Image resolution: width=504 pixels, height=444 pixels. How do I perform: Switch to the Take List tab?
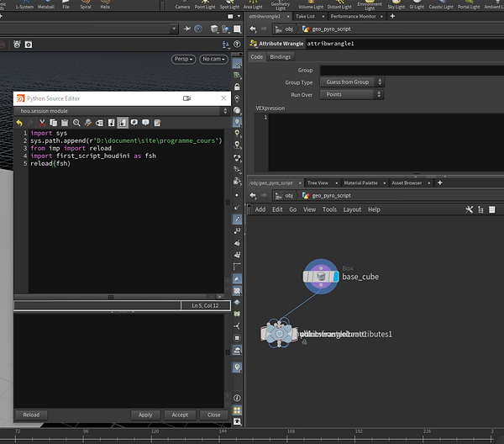306,16
